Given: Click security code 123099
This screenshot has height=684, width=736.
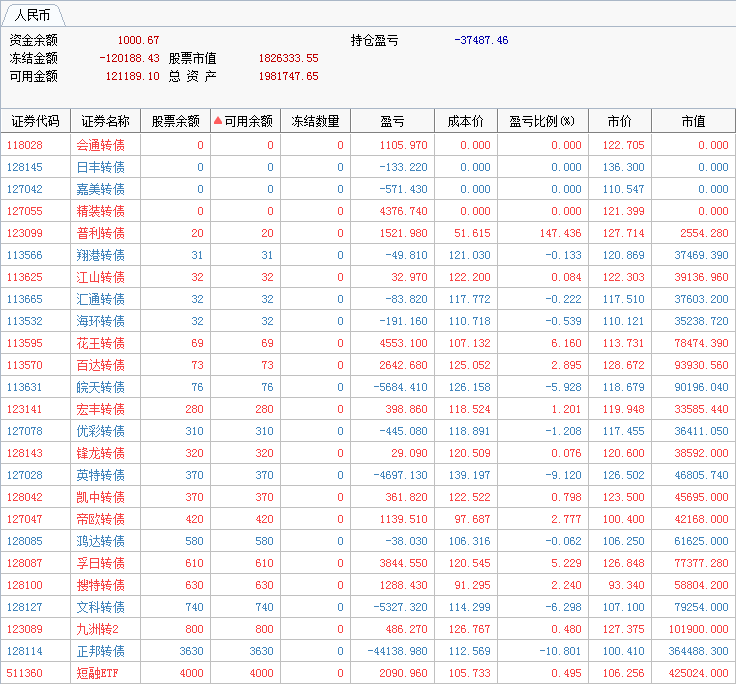Looking at the screenshot, I should 25,233.
